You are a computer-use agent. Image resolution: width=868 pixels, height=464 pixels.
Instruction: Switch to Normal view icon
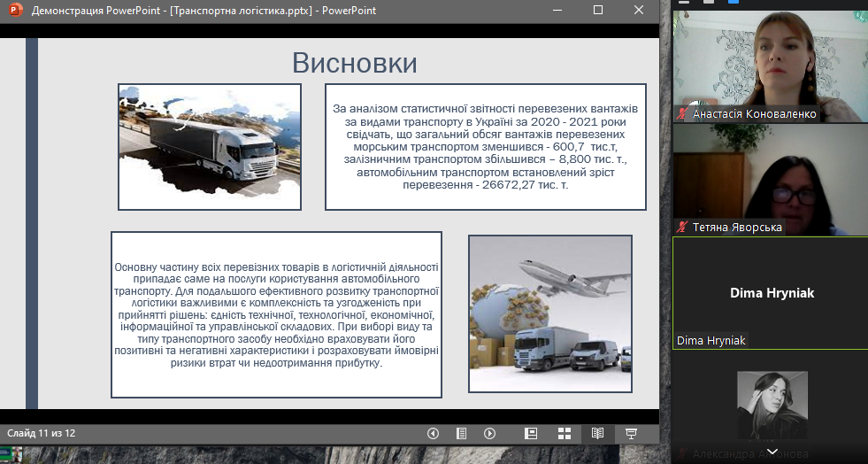[531, 433]
